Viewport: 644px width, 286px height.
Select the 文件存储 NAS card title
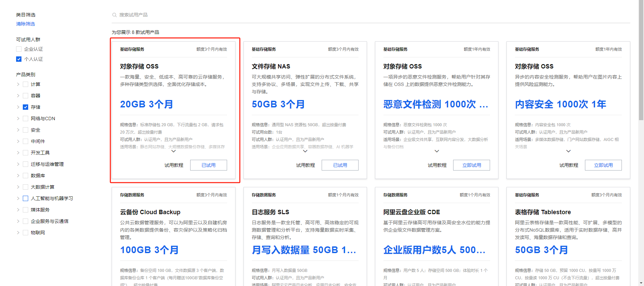[x=271, y=66]
